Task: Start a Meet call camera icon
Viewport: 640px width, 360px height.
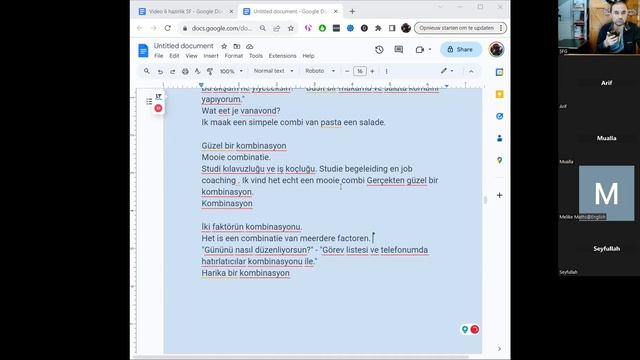Action: (x=420, y=50)
